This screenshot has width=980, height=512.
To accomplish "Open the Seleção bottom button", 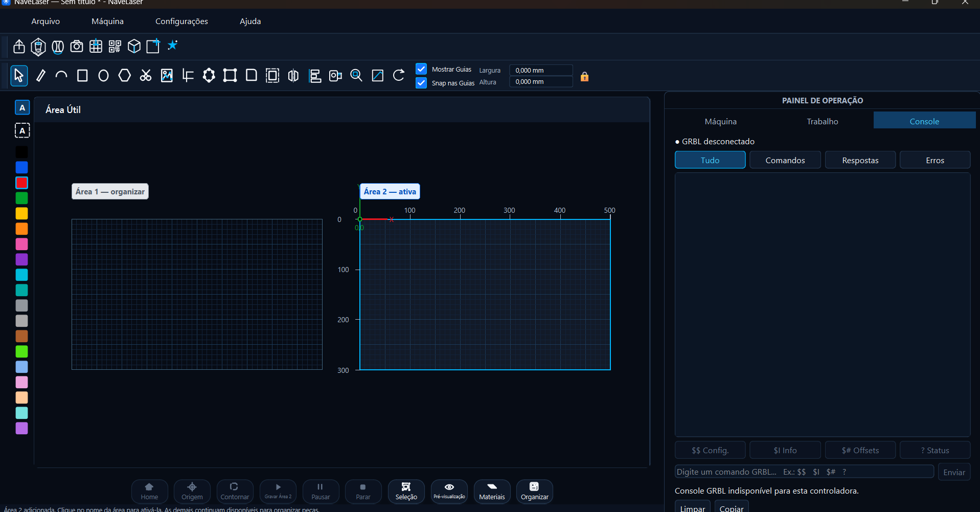I will 406,492.
